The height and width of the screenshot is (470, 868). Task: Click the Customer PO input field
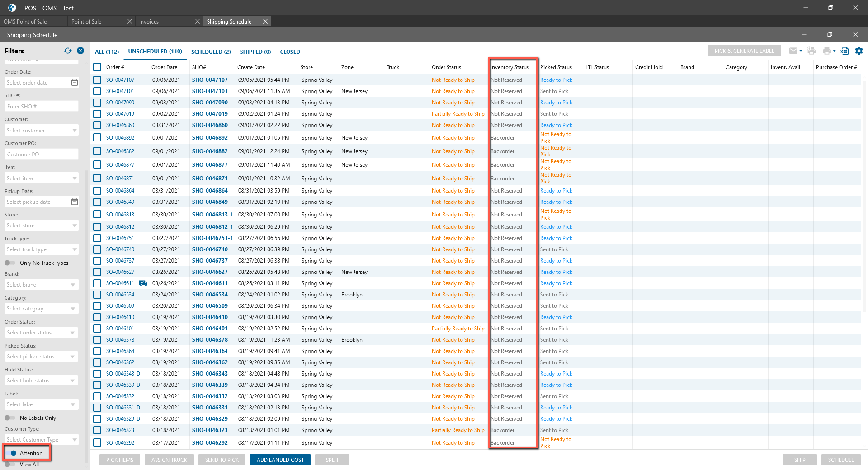point(42,155)
